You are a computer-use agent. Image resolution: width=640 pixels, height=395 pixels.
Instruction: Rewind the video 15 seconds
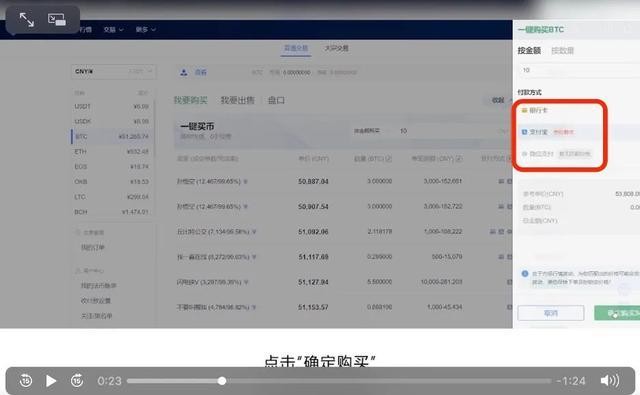click(26, 381)
